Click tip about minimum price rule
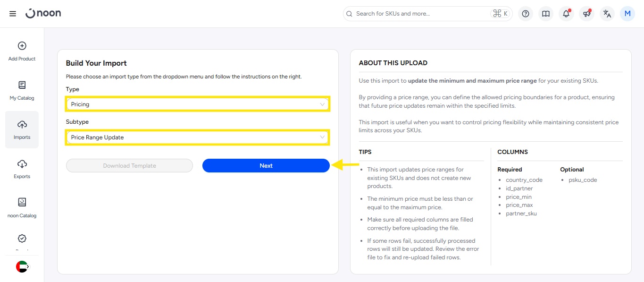 point(420,203)
